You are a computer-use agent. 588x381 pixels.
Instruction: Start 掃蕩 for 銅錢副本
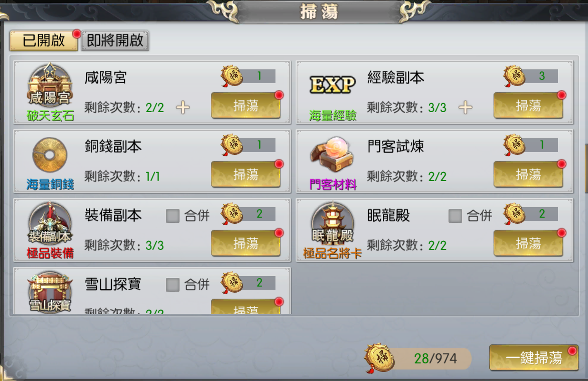tap(246, 174)
